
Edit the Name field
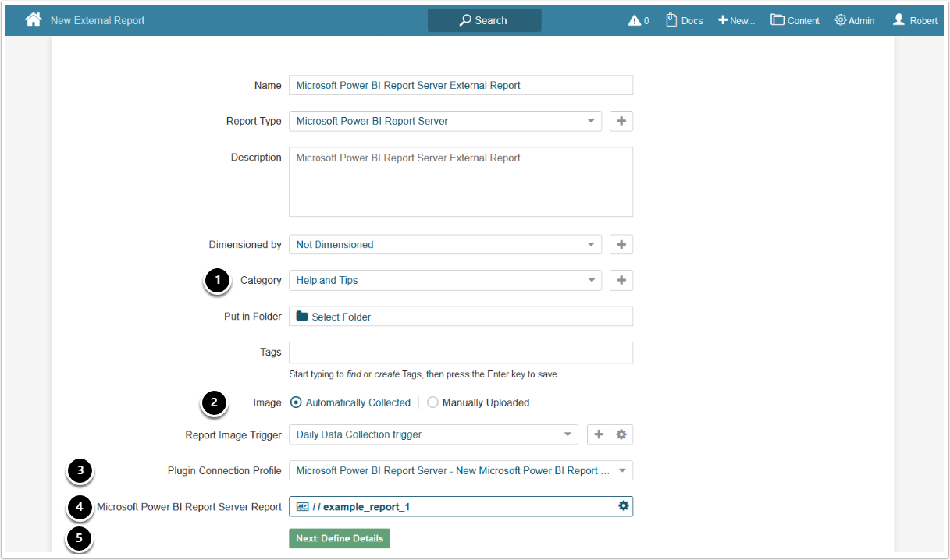coord(461,85)
